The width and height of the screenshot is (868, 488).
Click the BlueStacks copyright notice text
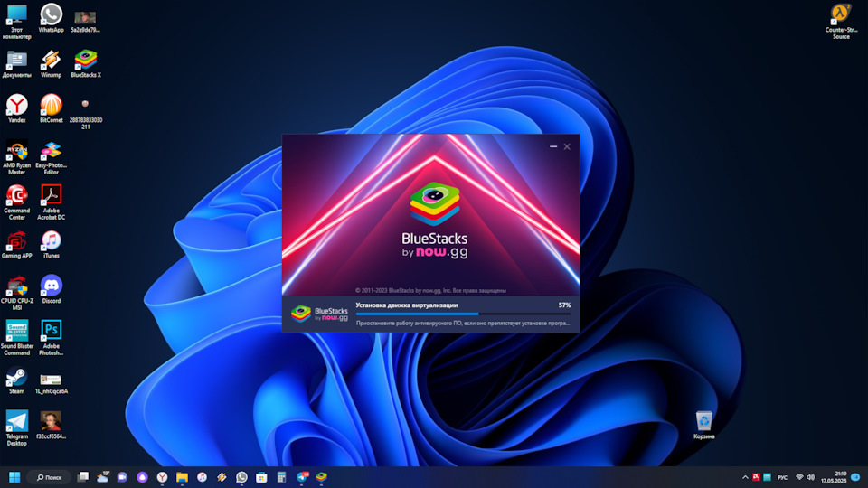tap(430, 290)
